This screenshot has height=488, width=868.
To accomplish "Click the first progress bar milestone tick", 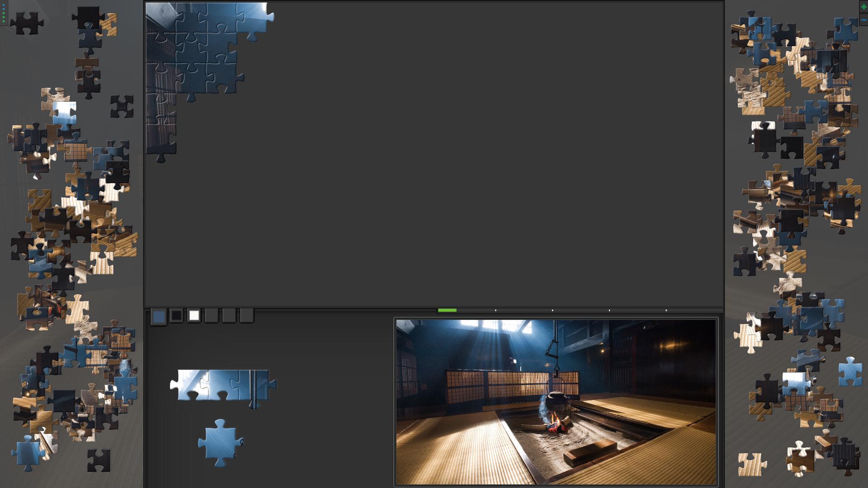I will (495, 310).
